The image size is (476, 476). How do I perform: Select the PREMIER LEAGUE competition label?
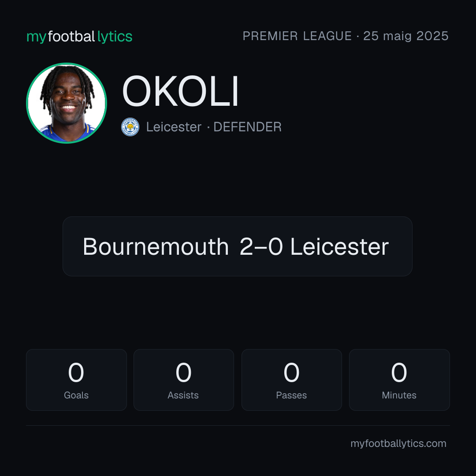click(297, 36)
